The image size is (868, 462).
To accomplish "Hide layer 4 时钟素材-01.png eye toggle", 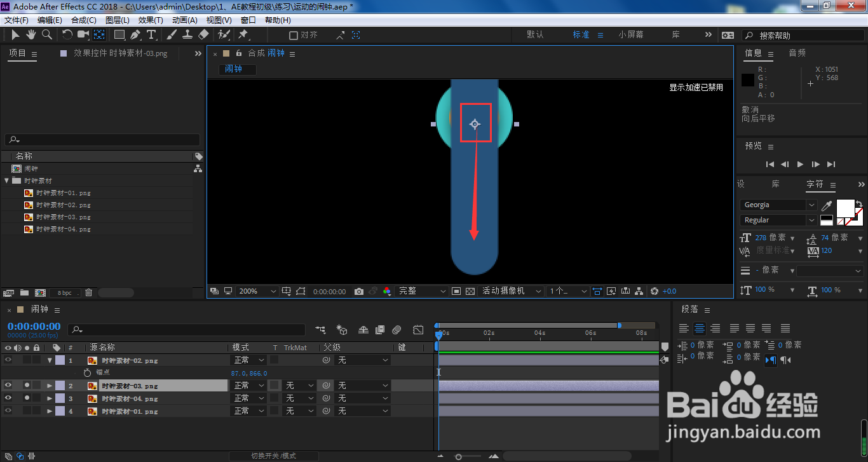I will (x=8, y=411).
